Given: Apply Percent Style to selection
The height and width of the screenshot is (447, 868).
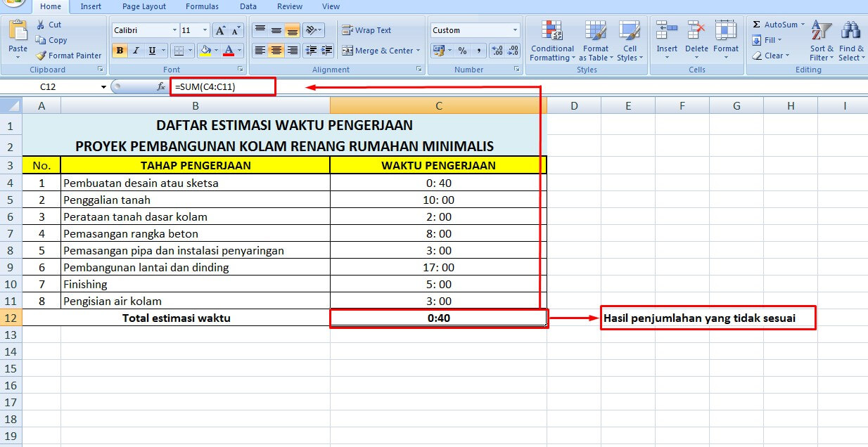Looking at the screenshot, I should 461,51.
